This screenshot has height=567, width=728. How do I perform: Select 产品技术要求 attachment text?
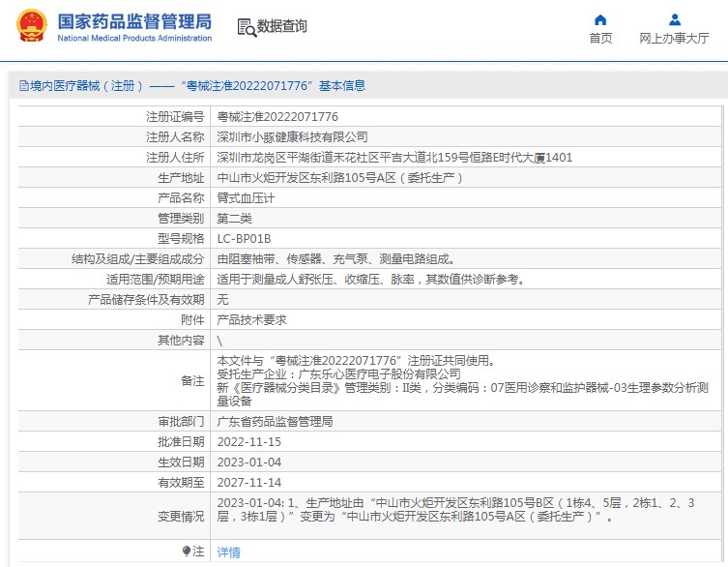point(251,320)
